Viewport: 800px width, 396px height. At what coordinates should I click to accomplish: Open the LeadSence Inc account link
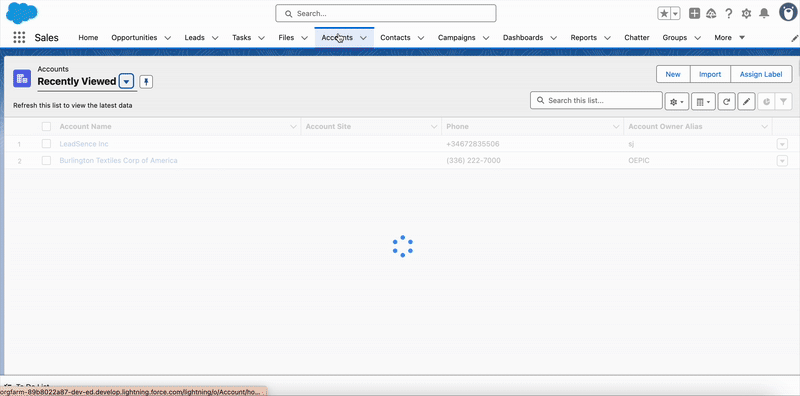84,144
